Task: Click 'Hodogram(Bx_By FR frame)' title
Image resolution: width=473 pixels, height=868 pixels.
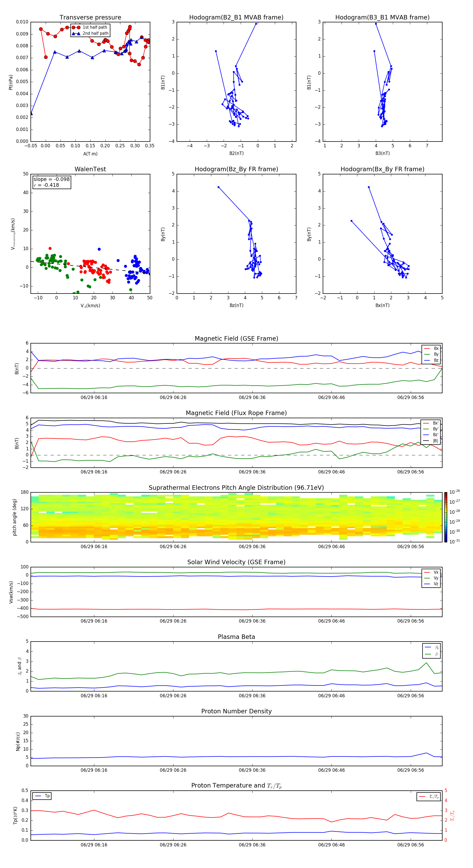Action: tap(382, 169)
